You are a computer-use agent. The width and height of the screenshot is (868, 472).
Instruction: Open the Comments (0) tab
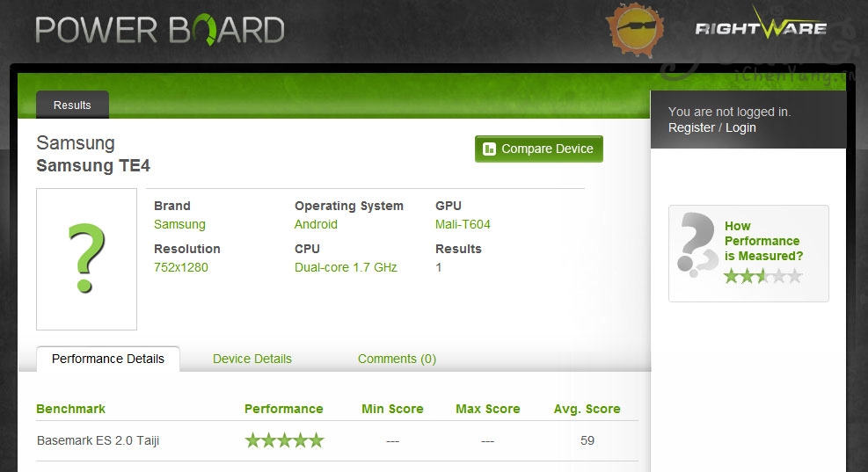click(x=397, y=359)
